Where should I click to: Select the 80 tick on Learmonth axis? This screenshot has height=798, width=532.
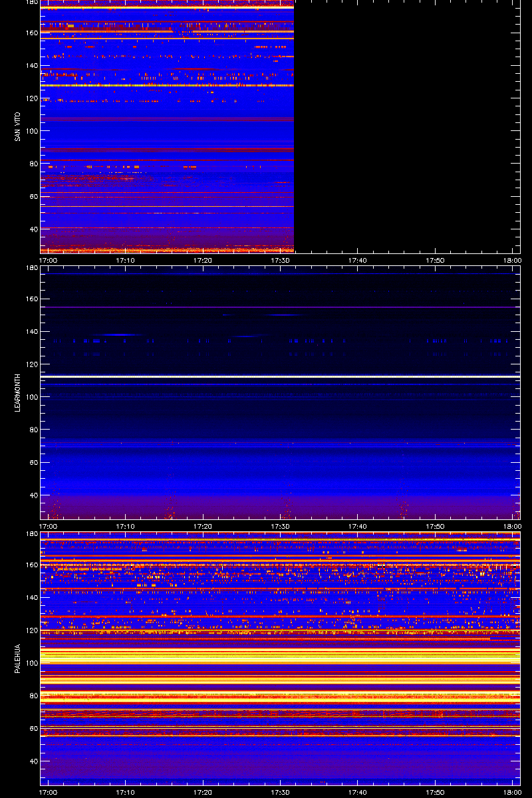tap(33, 430)
